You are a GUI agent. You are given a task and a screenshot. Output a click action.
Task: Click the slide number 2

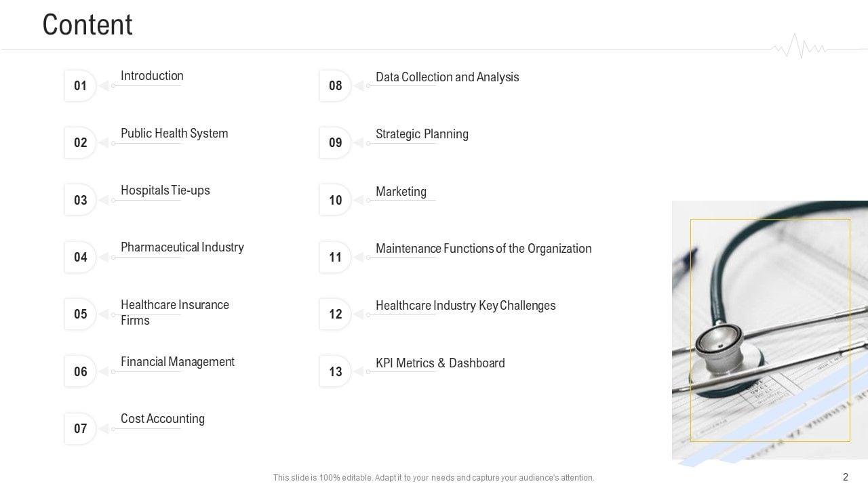pos(845,477)
